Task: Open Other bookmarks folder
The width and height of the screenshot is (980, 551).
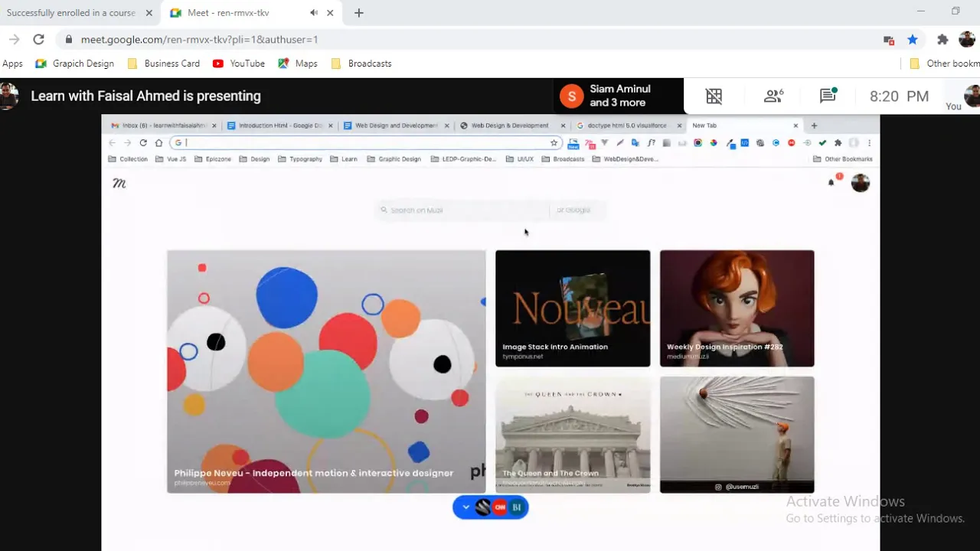Action: coord(945,64)
